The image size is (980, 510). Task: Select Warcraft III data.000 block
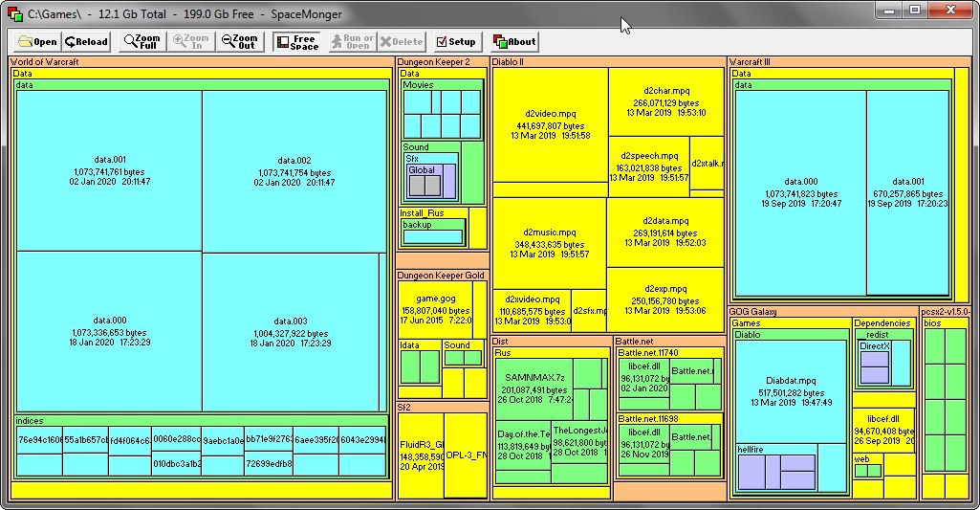point(800,193)
